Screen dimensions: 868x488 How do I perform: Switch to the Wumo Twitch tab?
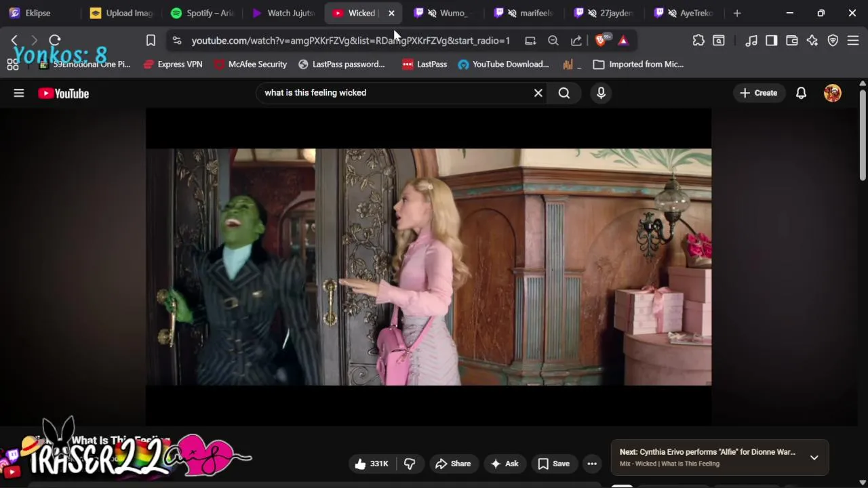pyautogui.click(x=446, y=13)
